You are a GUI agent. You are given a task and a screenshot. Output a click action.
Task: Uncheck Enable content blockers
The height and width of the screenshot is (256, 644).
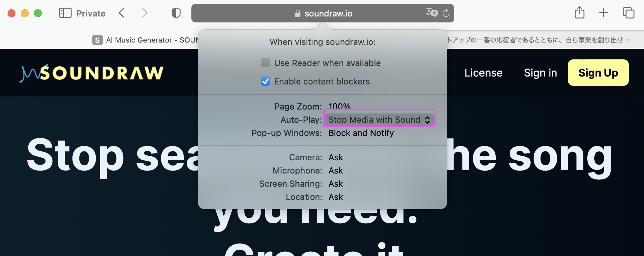pyautogui.click(x=266, y=81)
